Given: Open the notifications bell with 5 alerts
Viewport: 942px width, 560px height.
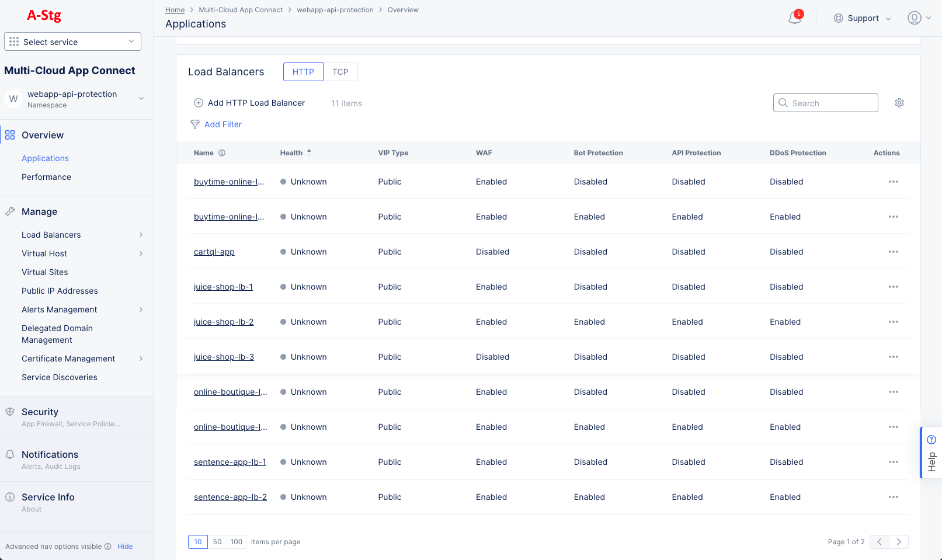Looking at the screenshot, I should (794, 18).
